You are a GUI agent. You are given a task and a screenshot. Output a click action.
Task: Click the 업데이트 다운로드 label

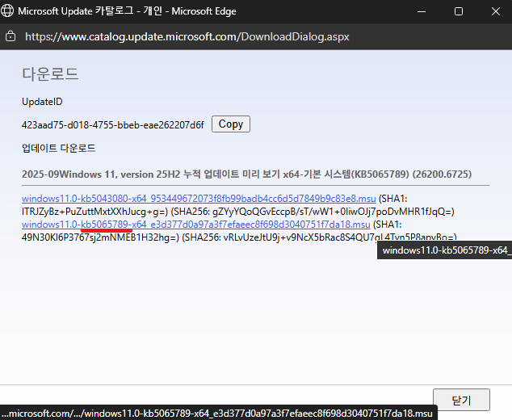tap(58, 149)
